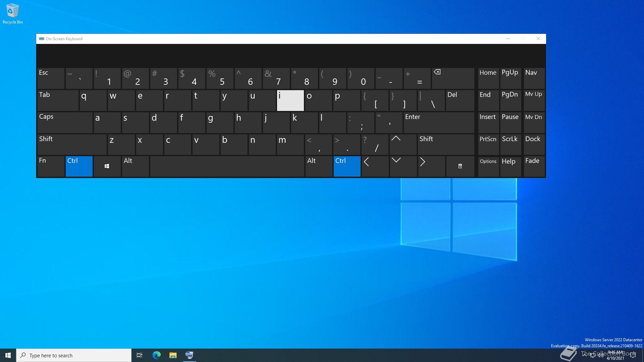Open Microsoft Edge from taskbar
Screen dimensions: 644x362
tap(157, 355)
